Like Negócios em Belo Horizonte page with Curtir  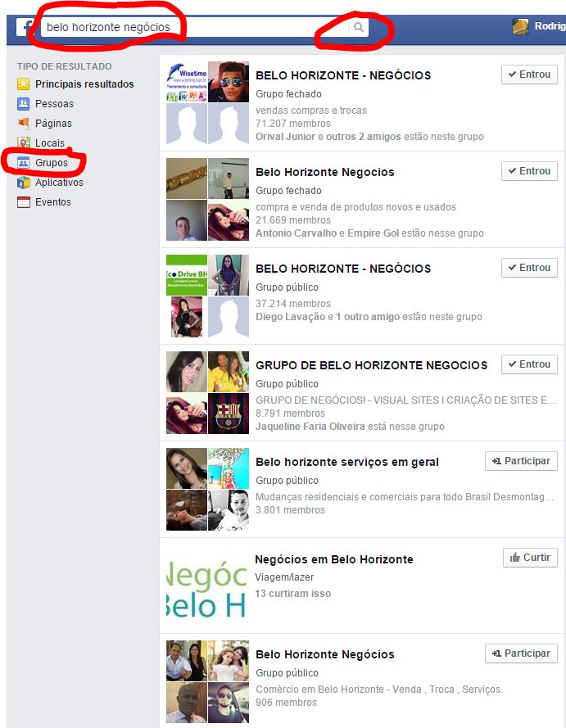[x=530, y=557]
